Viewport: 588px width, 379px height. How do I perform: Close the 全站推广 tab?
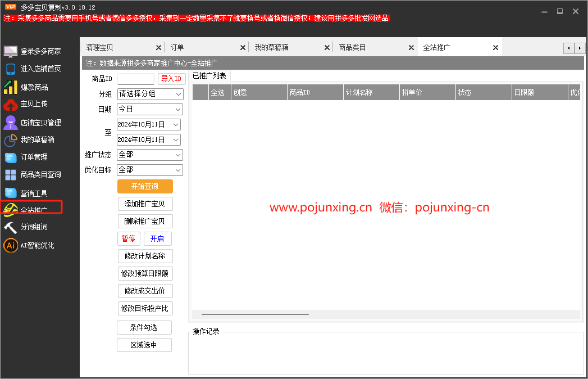click(495, 48)
